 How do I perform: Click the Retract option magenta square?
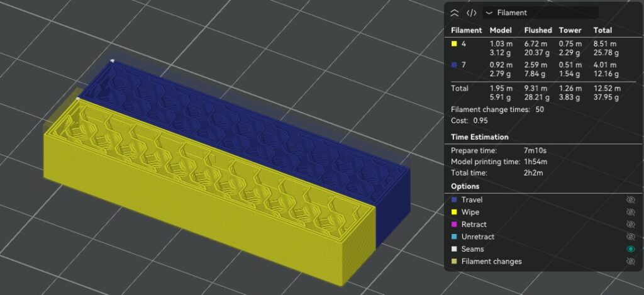454,225
